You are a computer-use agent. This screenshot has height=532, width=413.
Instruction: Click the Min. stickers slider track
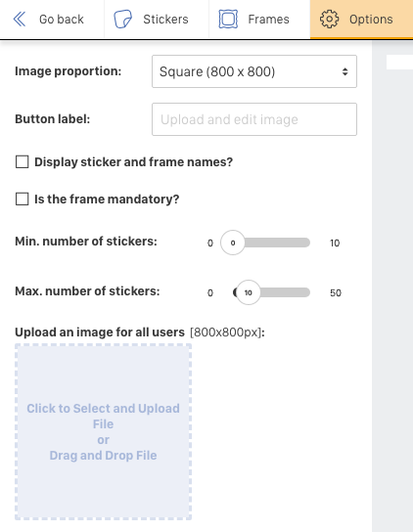pyautogui.click(x=277, y=243)
